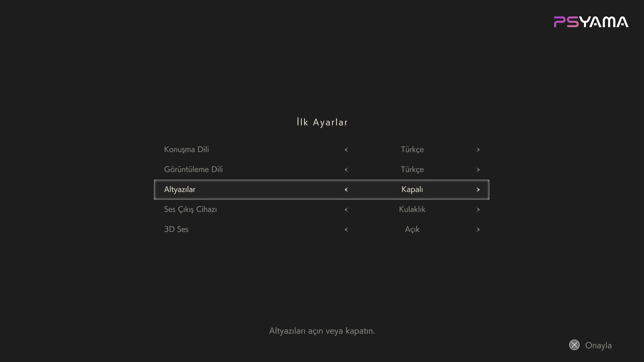Click left arrow for Konuşma Dili
The width and height of the screenshot is (644, 362).
[x=346, y=150]
